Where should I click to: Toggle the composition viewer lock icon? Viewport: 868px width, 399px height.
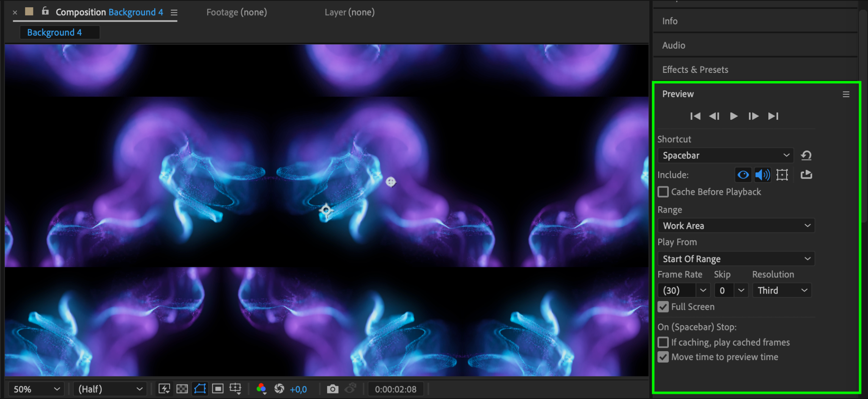pyautogui.click(x=45, y=11)
